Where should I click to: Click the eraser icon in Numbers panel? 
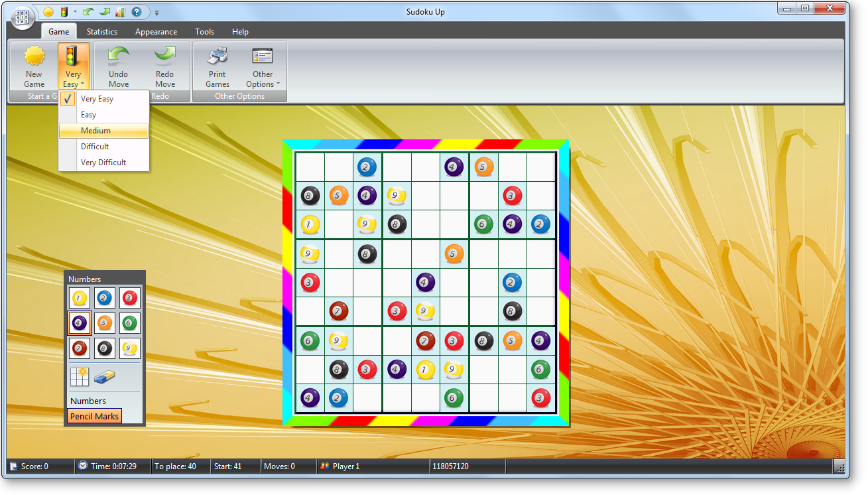(x=103, y=377)
